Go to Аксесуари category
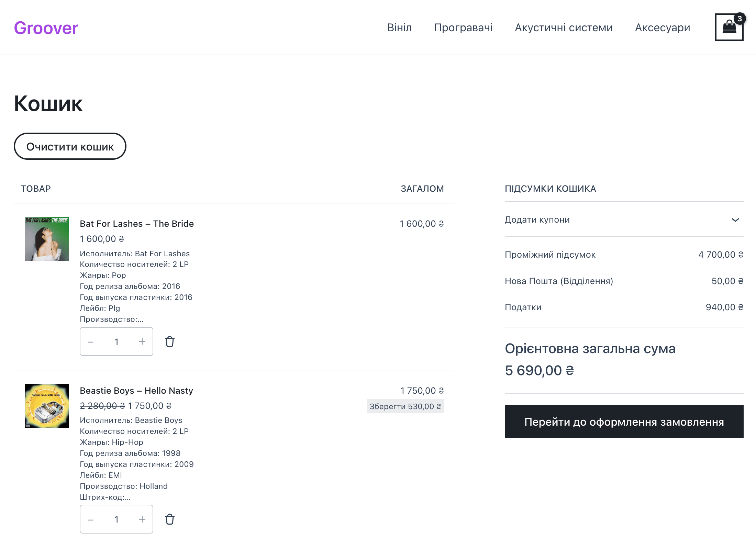Screen dimensions: 756x538 pos(663,27)
